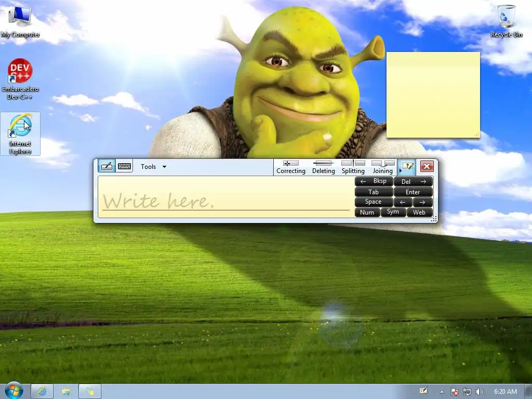
Task: Select the My Computer desktop icon
Action: point(20,21)
